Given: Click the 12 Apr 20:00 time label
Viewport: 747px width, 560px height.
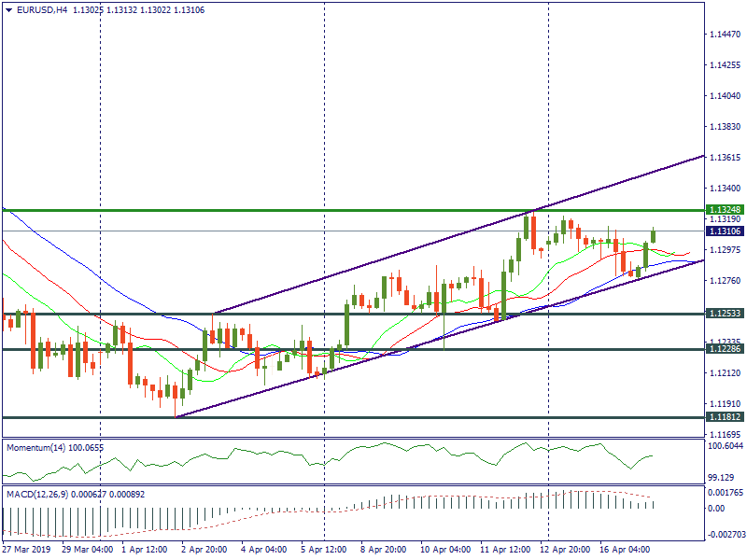Looking at the screenshot, I should point(566,551).
